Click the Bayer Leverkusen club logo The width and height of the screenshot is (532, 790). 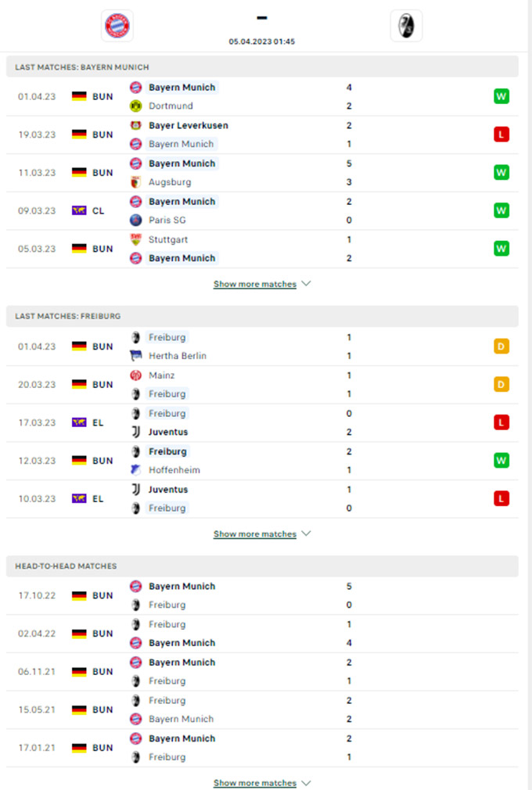click(135, 125)
